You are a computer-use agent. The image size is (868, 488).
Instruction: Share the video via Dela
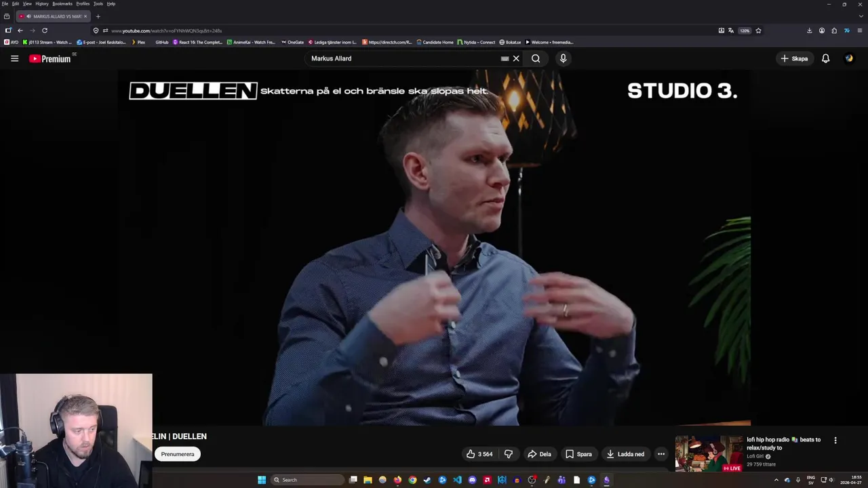click(x=540, y=454)
